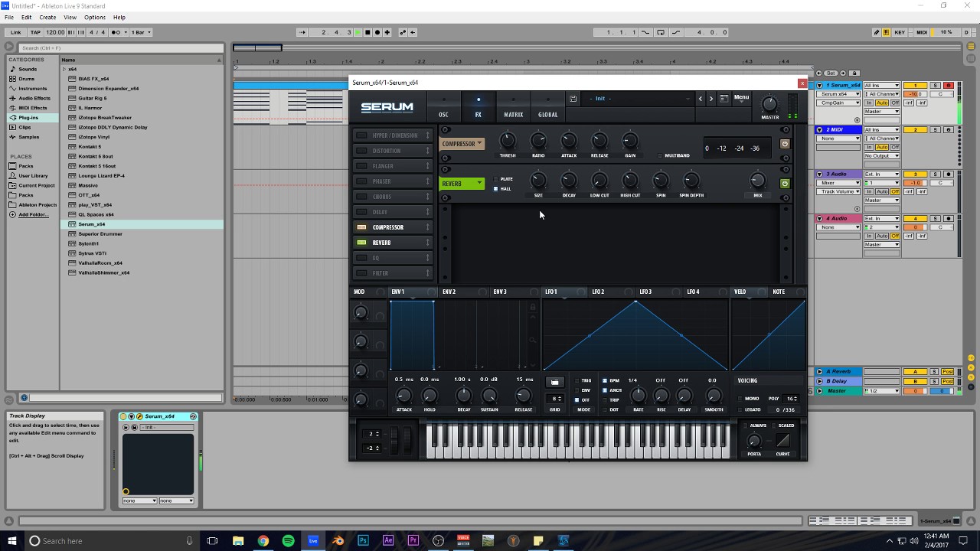This screenshot has height=551, width=980.
Task: Open Chrome from the taskbar
Action: (263, 540)
